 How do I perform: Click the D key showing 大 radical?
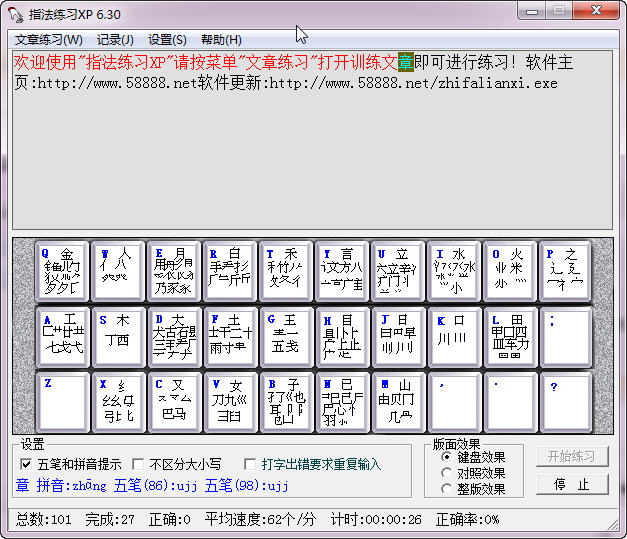[x=174, y=337]
